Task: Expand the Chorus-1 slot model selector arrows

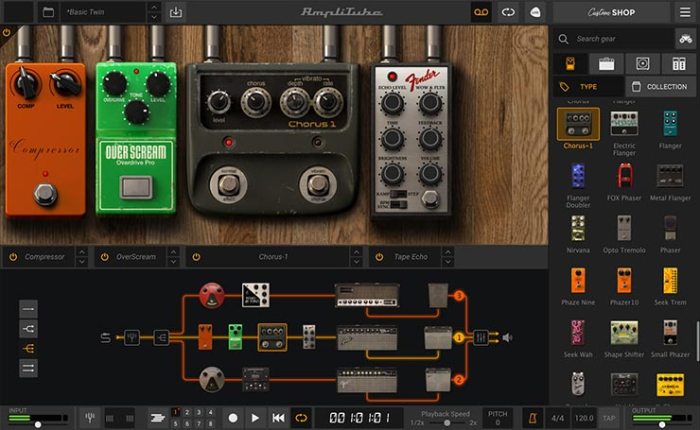Action: click(x=356, y=257)
